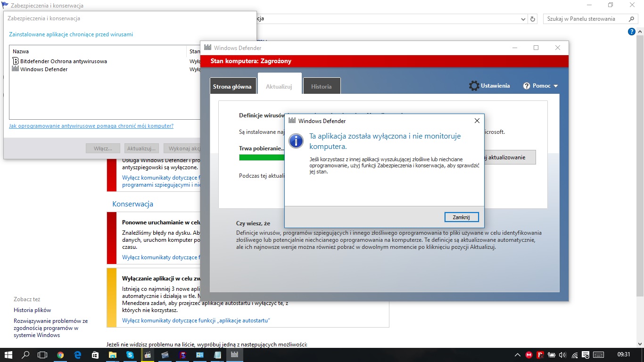
Task: Collapse the Konserwacja section header
Action: (132, 204)
